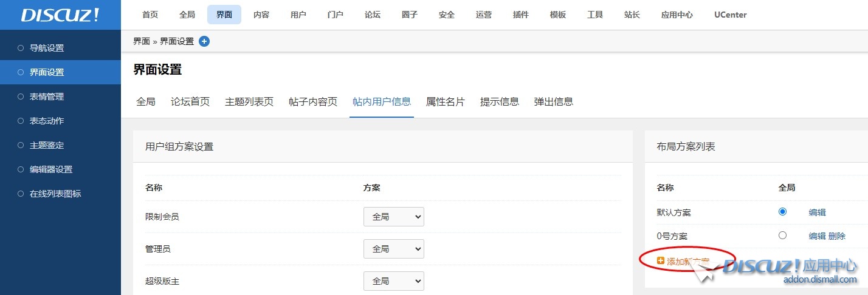This screenshot has width=868, height=295.
Task: Open 表情管理 in the sidebar
Action: click(47, 97)
